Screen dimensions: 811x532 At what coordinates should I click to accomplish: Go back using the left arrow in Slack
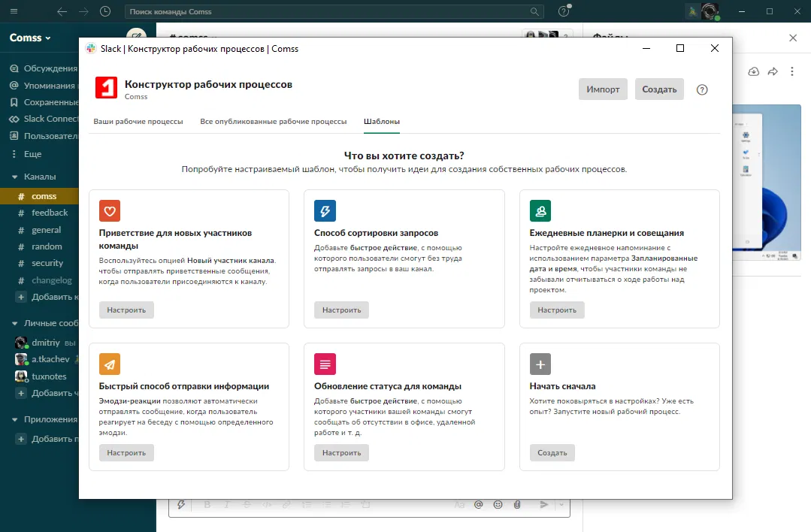[x=62, y=11]
